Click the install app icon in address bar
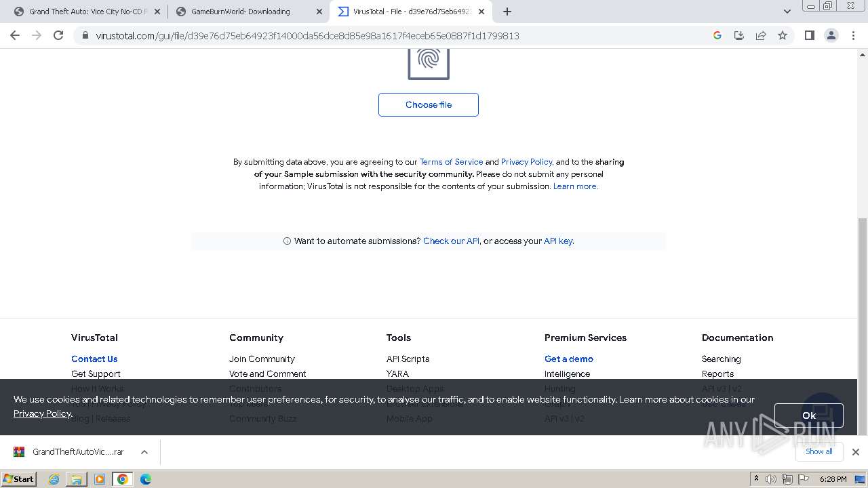This screenshot has width=868, height=488. 739,35
